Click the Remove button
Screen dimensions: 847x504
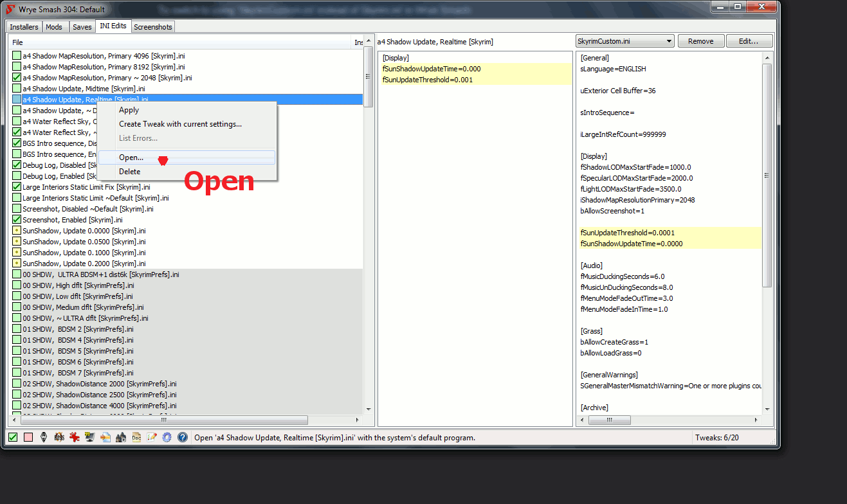pyautogui.click(x=701, y=41)
